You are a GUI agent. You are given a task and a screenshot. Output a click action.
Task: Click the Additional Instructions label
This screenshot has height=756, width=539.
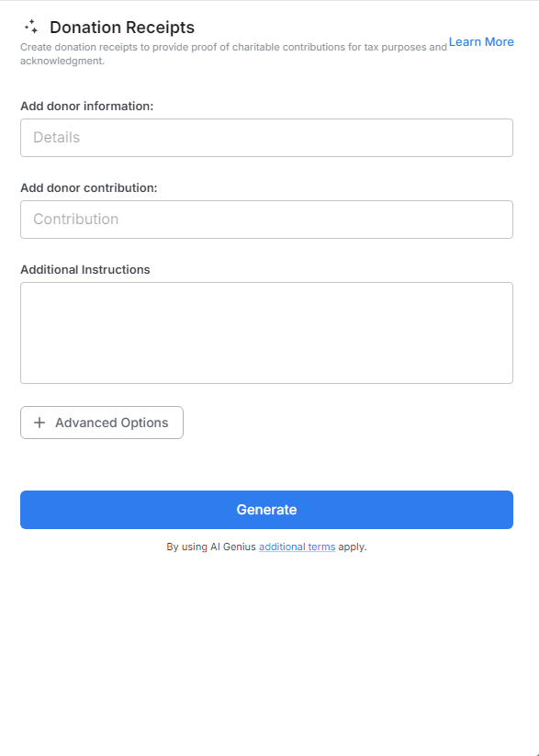(x=84, y=269)
